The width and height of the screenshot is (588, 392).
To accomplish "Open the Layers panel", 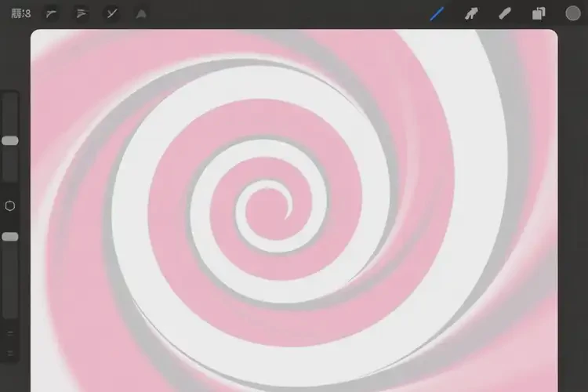I will pyautogui.click(x=539, y=13).
